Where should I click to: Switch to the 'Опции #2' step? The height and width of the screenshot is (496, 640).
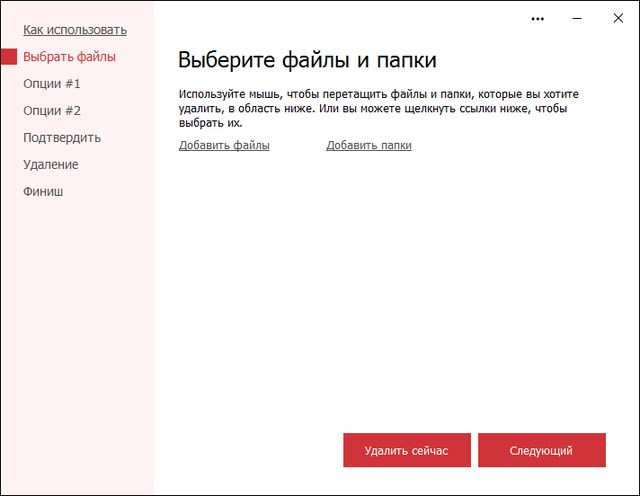click(52, 111)
